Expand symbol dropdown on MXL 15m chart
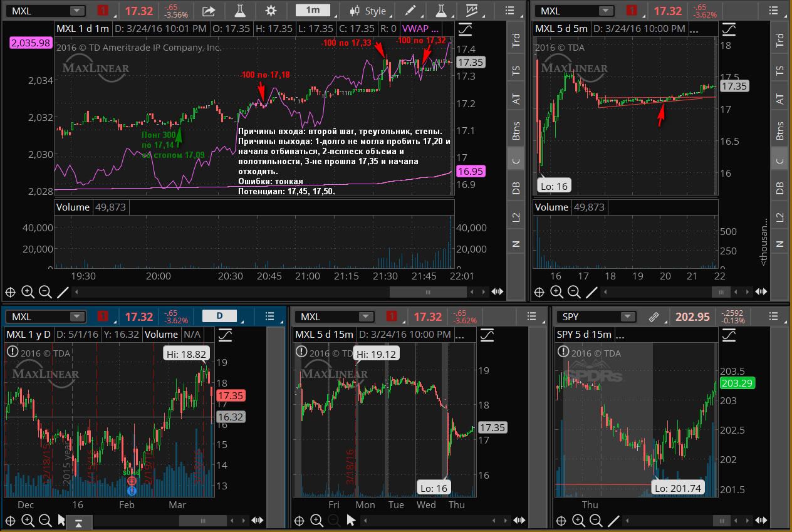 click(367, 316)
